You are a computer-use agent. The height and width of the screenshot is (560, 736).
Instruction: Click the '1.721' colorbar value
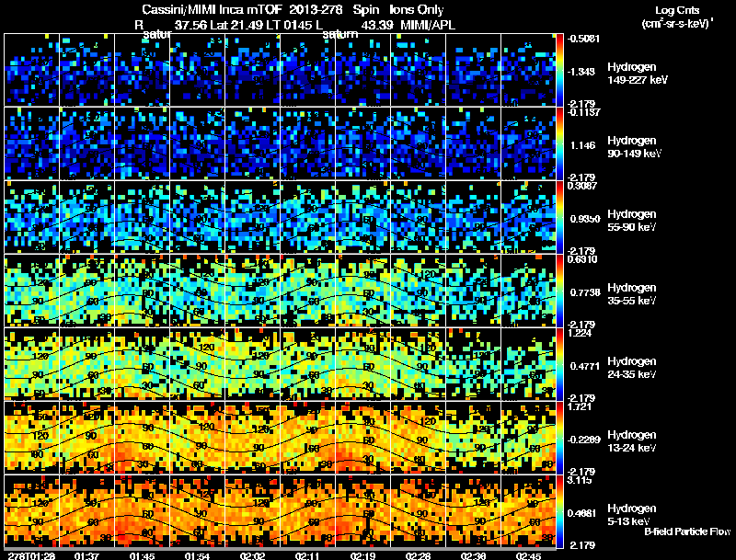point(580,406)
